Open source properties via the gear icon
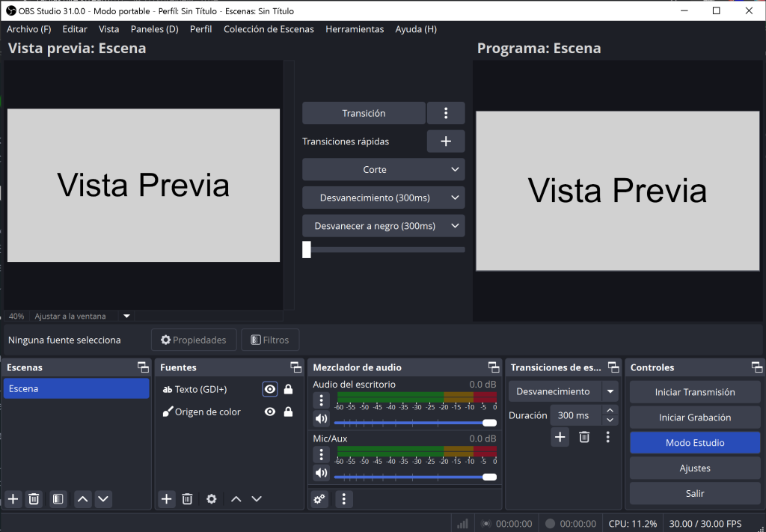Viewport: 766px width, 532px height. pyautogui.click(x=212, y=499)
